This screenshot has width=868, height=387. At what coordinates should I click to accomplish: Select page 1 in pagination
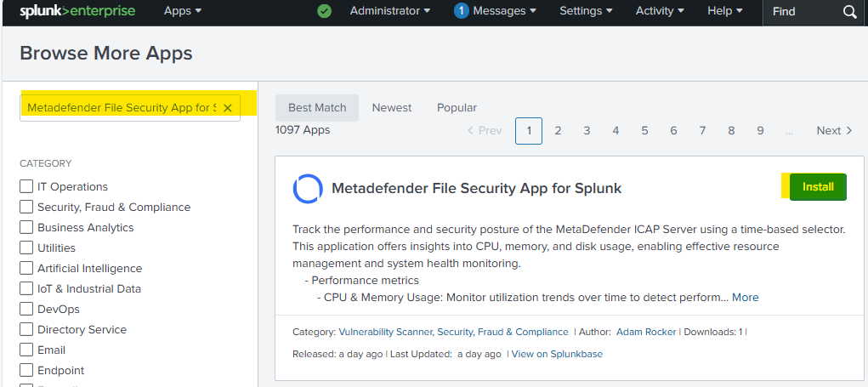[529, 131]
